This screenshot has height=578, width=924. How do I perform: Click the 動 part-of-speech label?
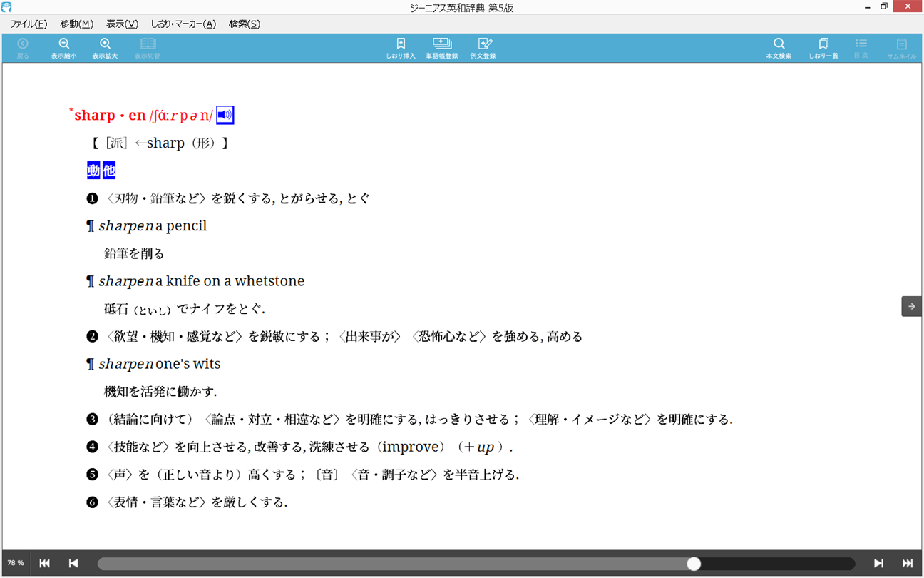pyautogui.click(x=93, y=171)
